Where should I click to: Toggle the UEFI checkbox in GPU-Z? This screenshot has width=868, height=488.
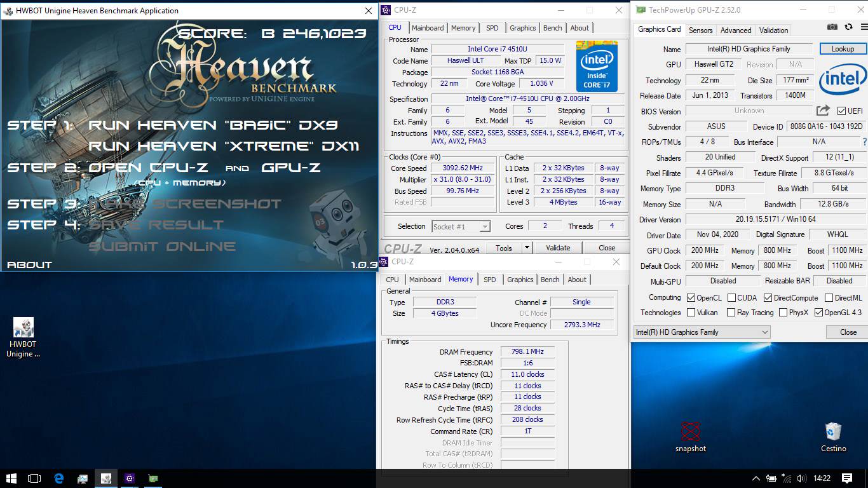click(841, 111)
